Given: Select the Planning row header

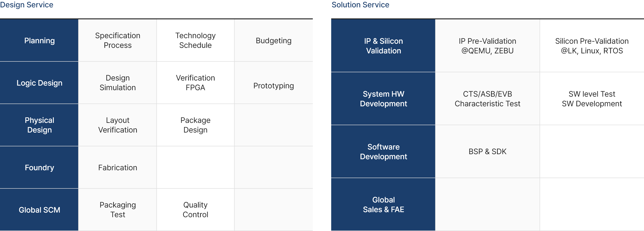Looking at the screenshot, I should click(39, 40).
